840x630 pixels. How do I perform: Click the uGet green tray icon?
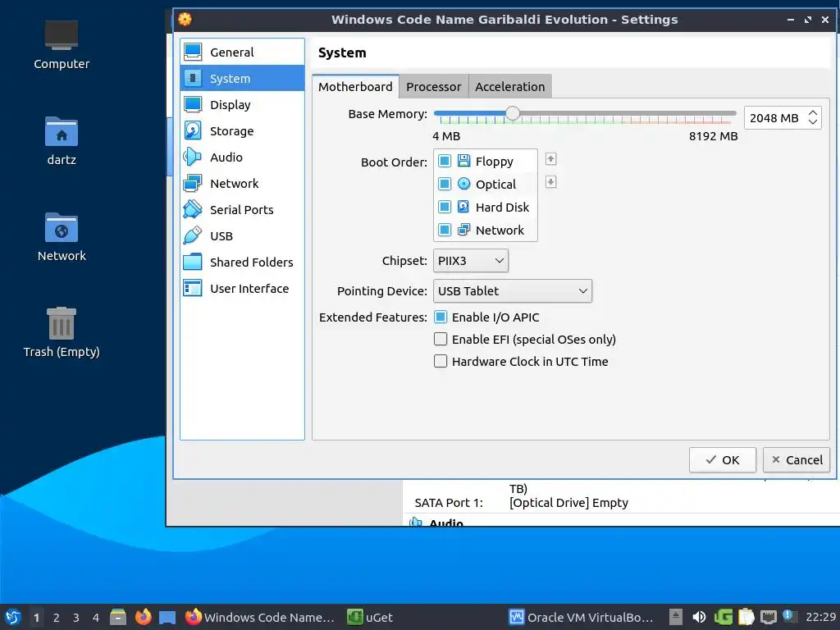pos(723,617)
